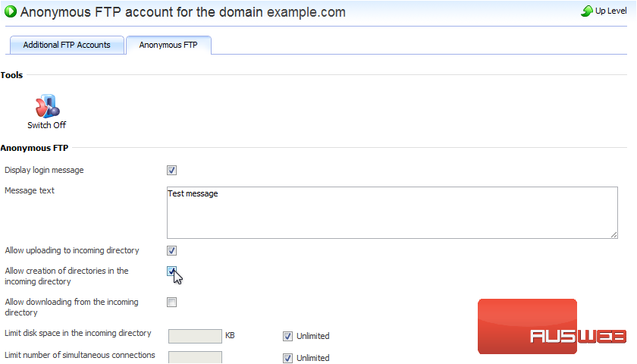Enable Allow downloading from the incoming directory
The image size is (637, 364).
coord(172,302)
